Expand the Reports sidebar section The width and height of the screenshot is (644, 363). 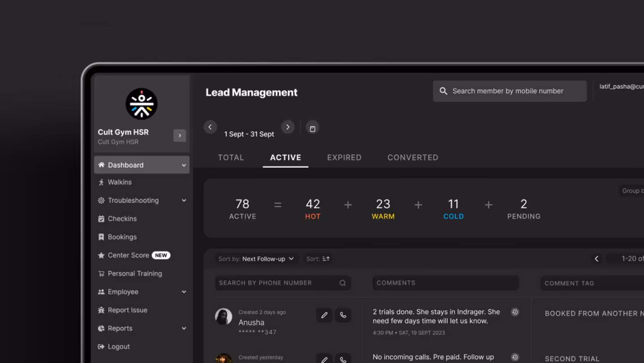tap(183, 328)
